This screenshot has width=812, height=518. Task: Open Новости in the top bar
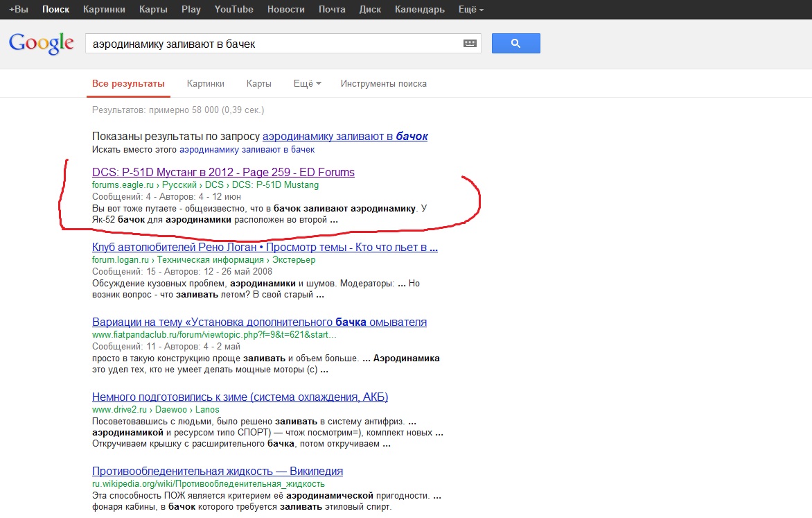(286, 9)
